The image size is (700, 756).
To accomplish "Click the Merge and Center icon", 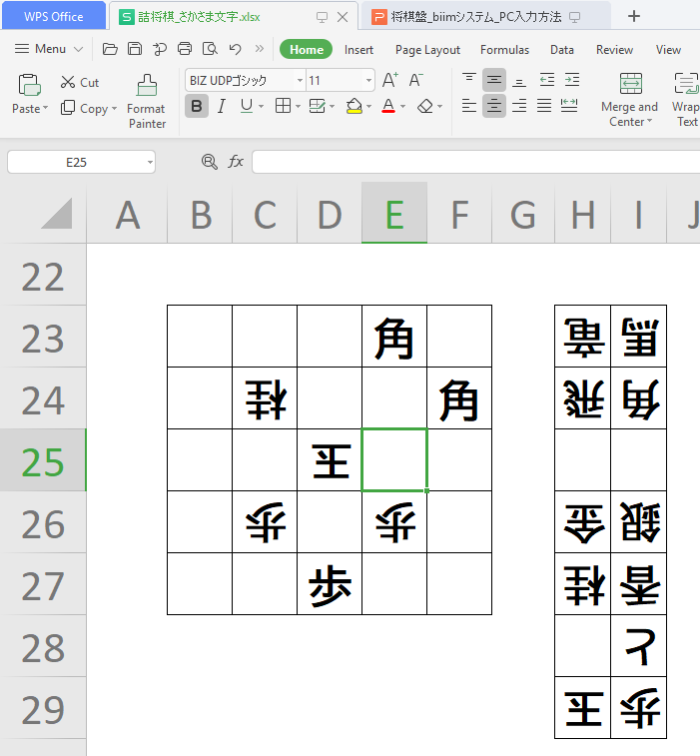I will click(x=630, y=84).
